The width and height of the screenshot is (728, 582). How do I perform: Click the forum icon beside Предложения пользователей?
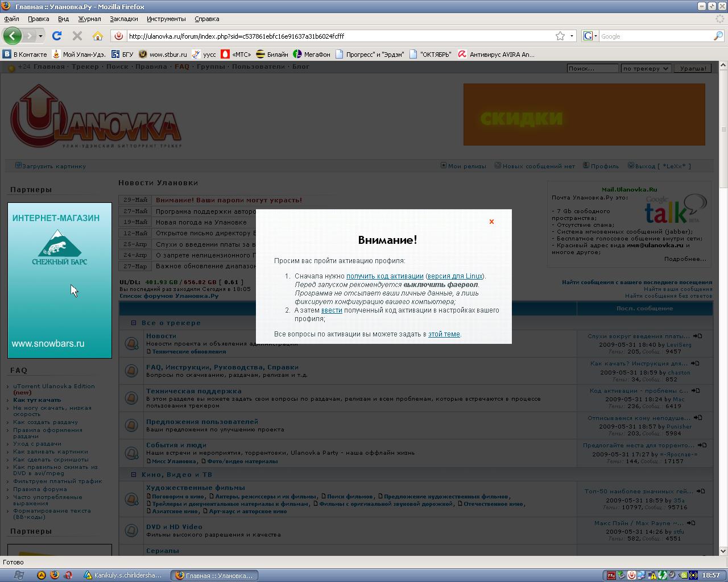pyautogui.click(x=131, y=425)
